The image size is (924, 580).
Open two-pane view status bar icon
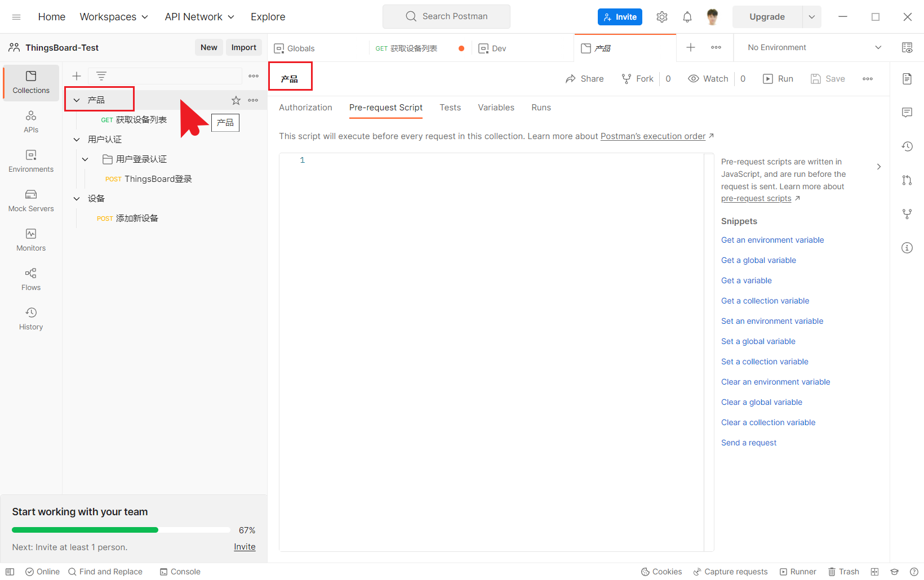(x=874, y=572)
